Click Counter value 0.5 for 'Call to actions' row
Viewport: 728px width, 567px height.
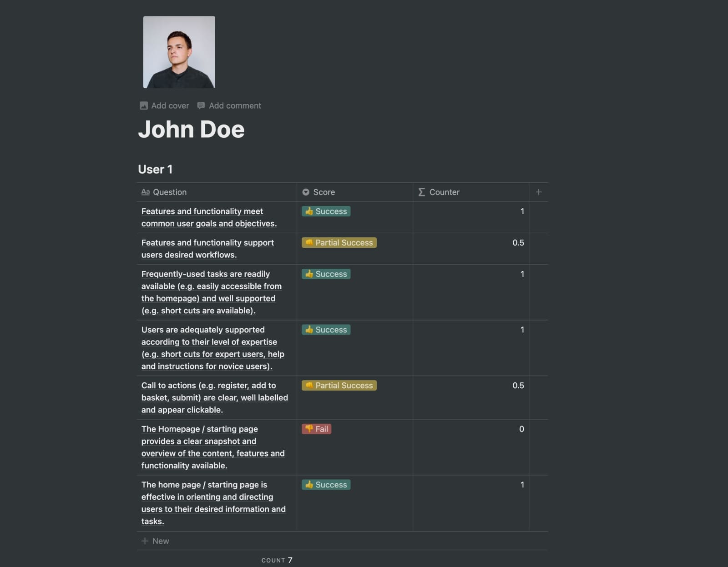pyautogui.click(x=518, y=386)
